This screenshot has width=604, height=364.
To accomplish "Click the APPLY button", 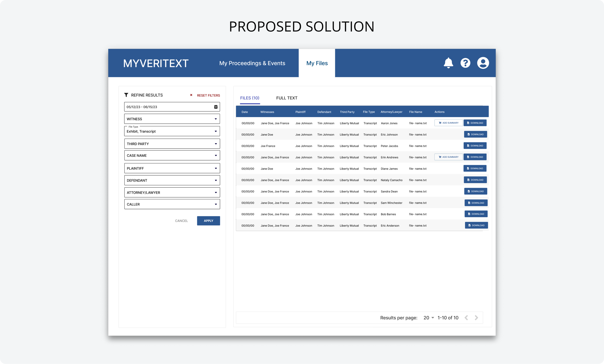I will click(x=208, y=221).
